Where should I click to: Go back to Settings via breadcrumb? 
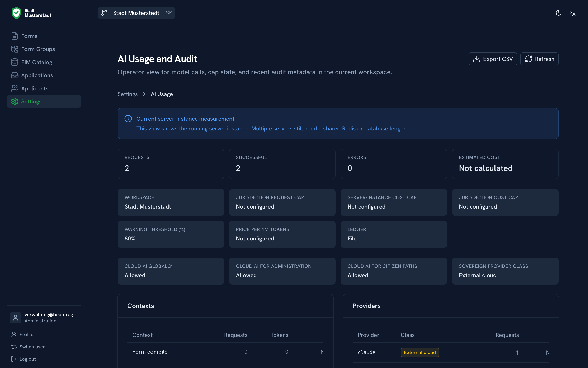click(128, 94)
